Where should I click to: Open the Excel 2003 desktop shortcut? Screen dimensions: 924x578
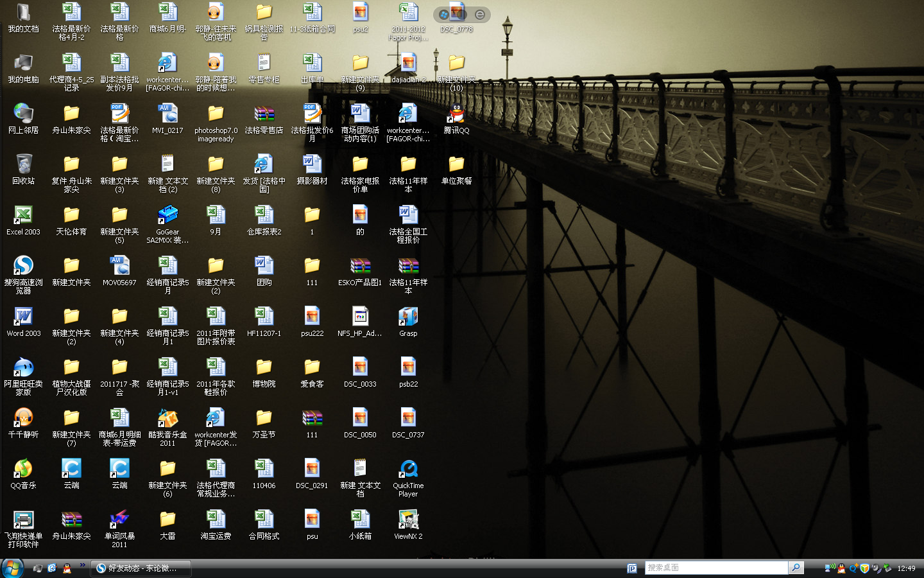(23, 216)
